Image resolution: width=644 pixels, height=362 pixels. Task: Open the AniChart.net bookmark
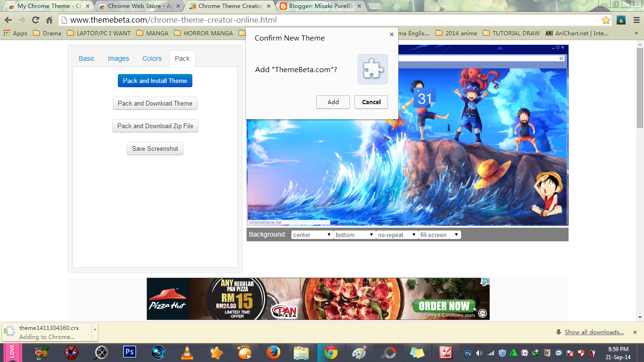(x=577, y=33)
